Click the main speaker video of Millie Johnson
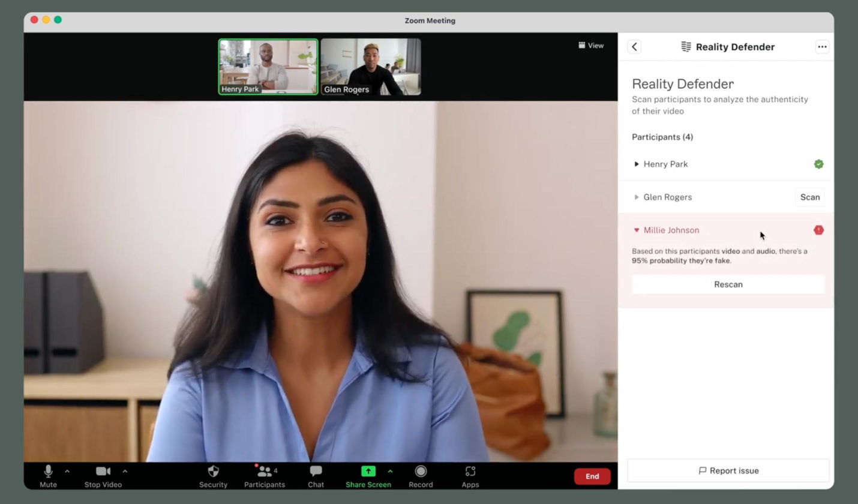Viewport: 858px width, 504px height. [x=320, y=281]
